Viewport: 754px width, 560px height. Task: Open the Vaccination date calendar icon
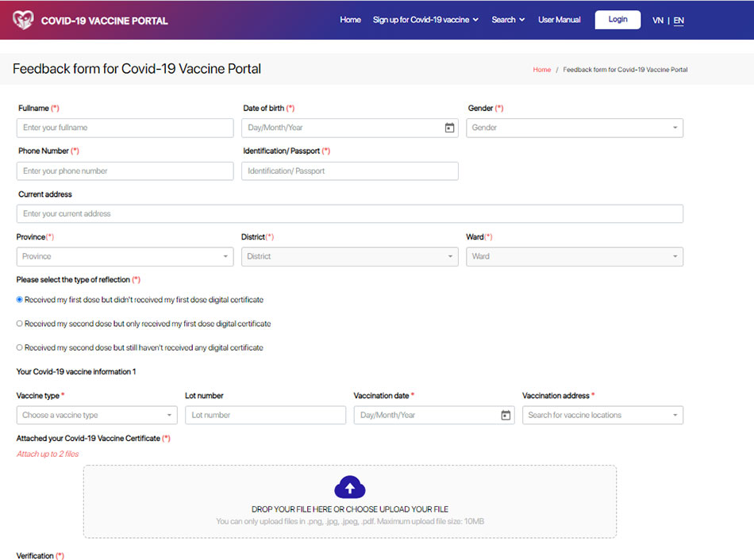(506, 416)
